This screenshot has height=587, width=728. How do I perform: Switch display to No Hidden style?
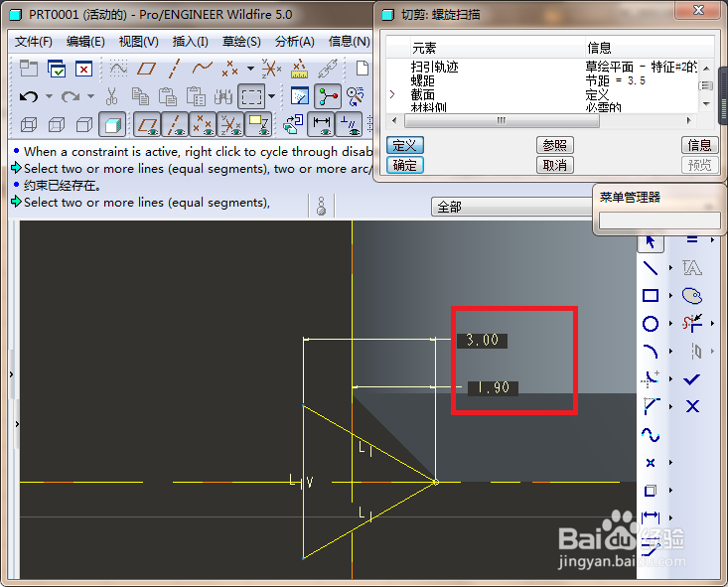[x=84, y=124]
